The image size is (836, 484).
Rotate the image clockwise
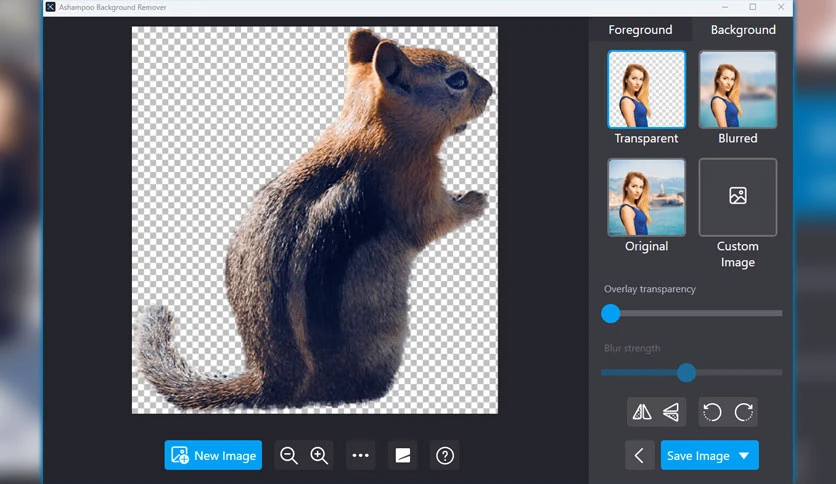(x=743, y=412)
